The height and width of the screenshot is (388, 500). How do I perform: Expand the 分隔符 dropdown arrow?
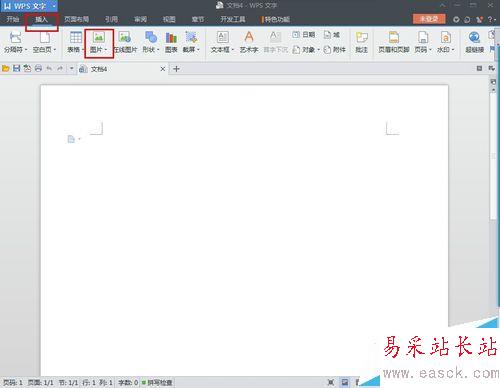[x=26, y=50]
